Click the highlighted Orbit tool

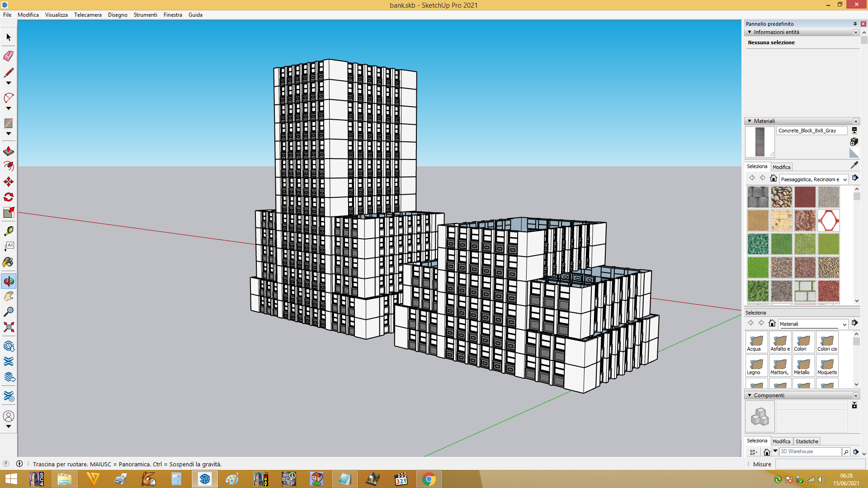pos(9,281)
